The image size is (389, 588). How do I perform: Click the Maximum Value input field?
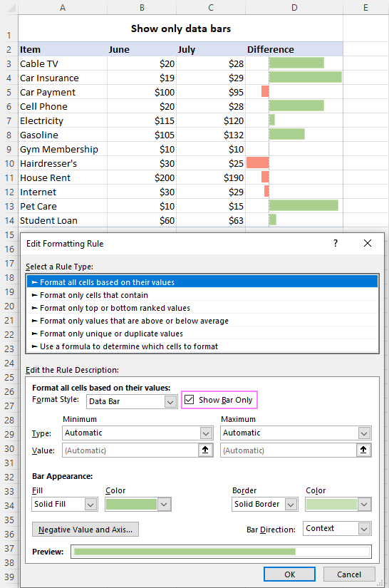coord(289,450)
